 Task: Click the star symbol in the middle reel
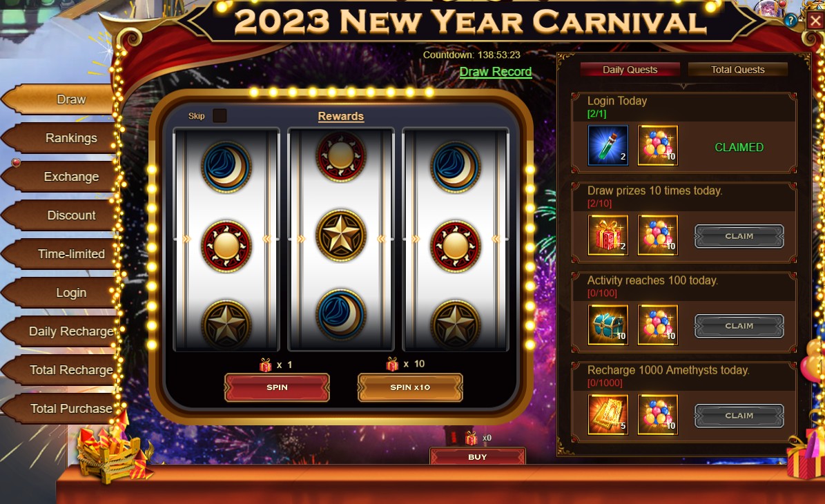pos(340,235)
